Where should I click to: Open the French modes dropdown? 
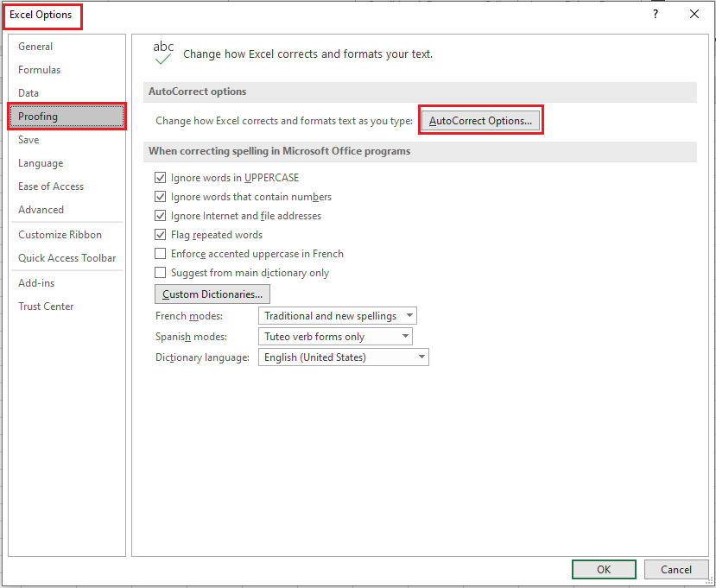[337, 315]
